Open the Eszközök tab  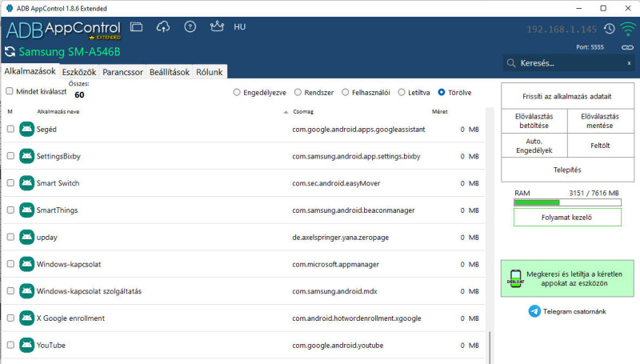coord(78,72)
